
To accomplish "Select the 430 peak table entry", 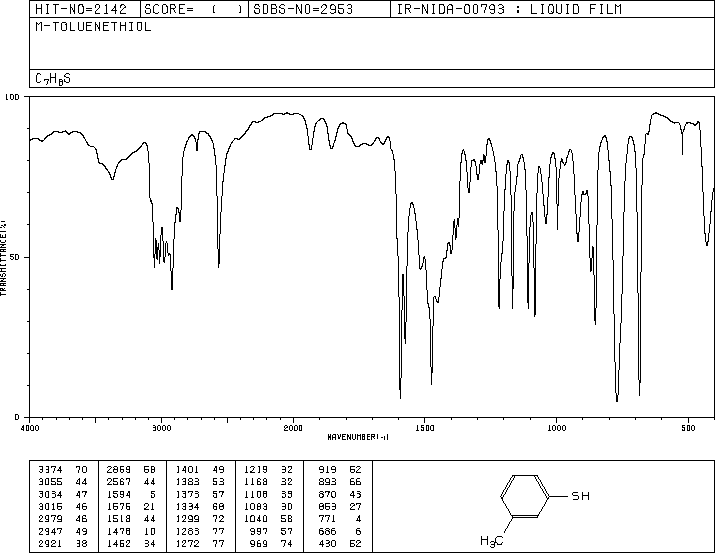I will click(340, 544).
